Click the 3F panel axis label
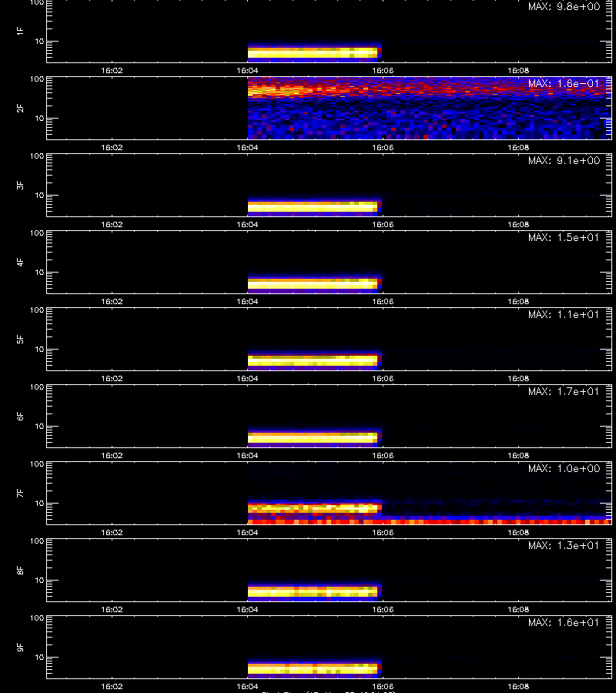This screenshot has width=616, height=693. (x=20, y=185)
